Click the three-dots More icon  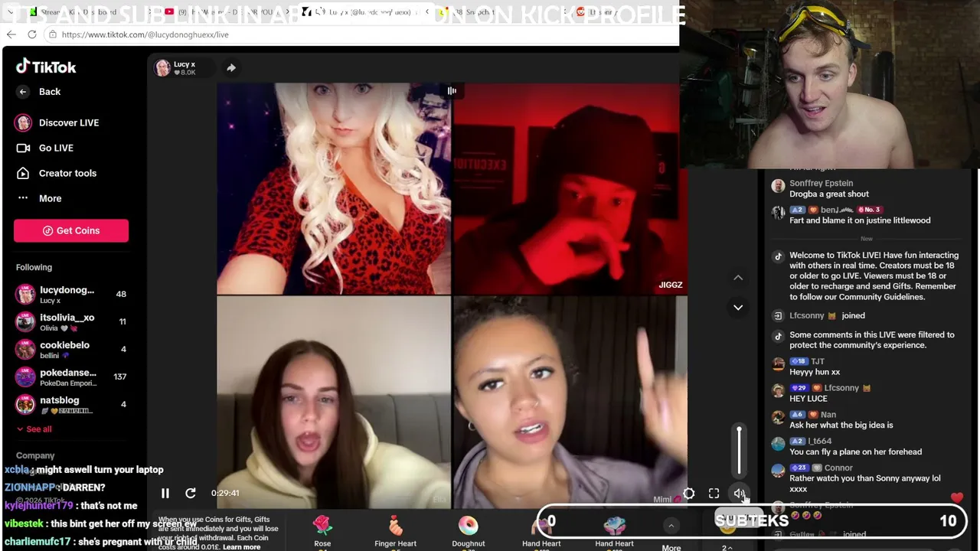tap(23, 198)
